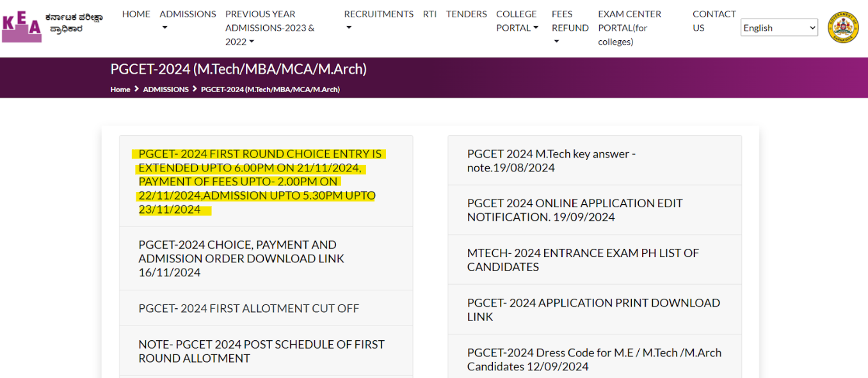Go to the HOME page
This screenshot has width=868, height=378.
point(136,14)
